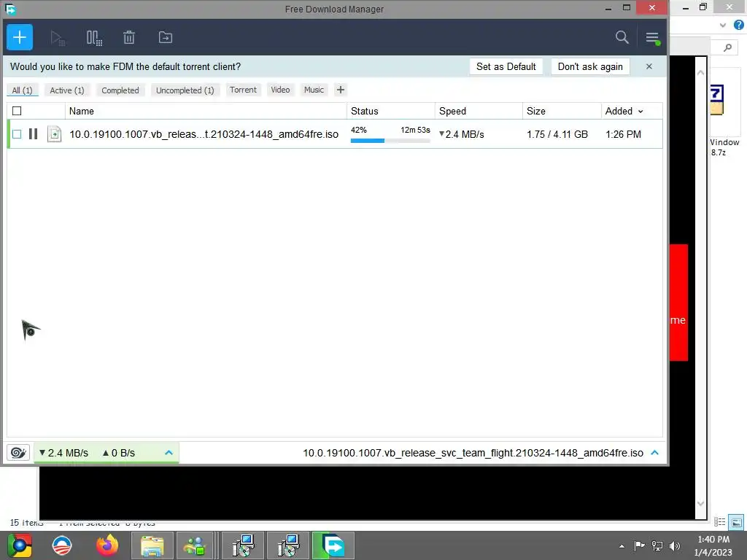
Task: Open the Obama-logo app on the taskbar
Action: (x=62, y=545)
